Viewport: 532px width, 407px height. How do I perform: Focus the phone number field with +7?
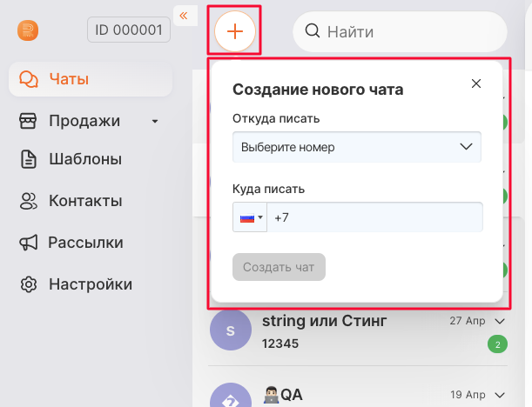(374, 217)
